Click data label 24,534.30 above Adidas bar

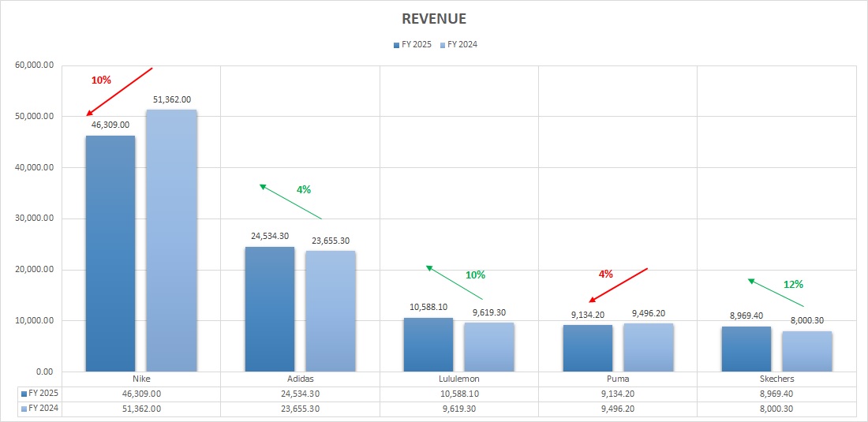tap(270, 236)
